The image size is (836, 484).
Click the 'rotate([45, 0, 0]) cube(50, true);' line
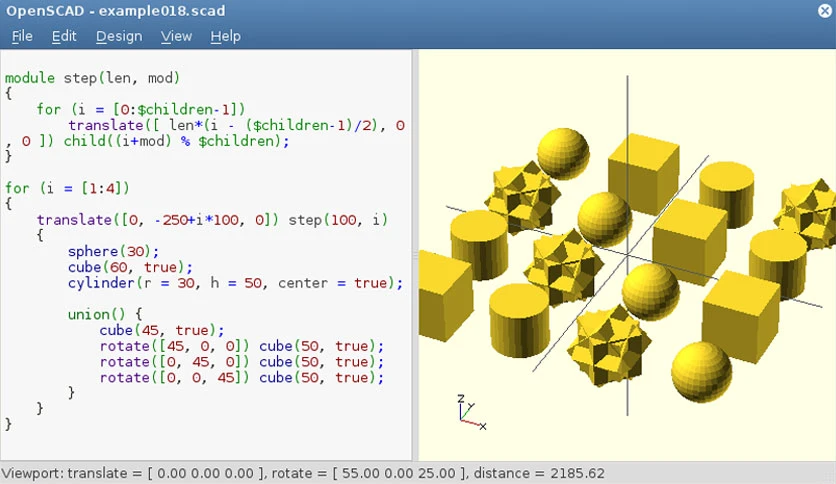coord(242,346)
